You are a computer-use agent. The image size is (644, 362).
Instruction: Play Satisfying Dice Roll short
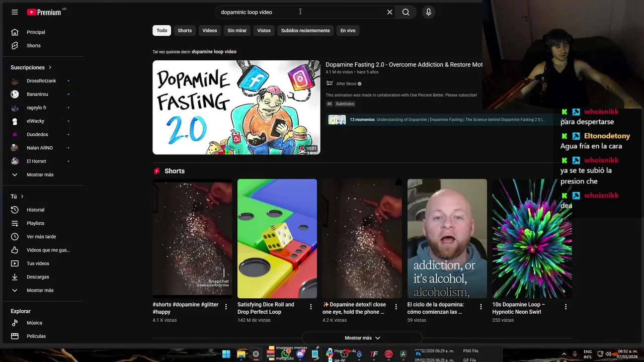click(x=277, y=239)
